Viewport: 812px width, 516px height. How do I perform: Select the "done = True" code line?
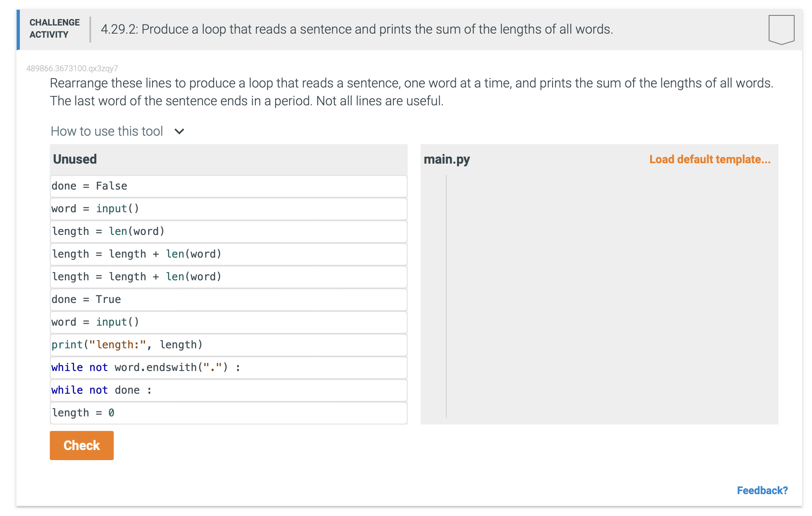pyautogui.click(x=228, y=300)
